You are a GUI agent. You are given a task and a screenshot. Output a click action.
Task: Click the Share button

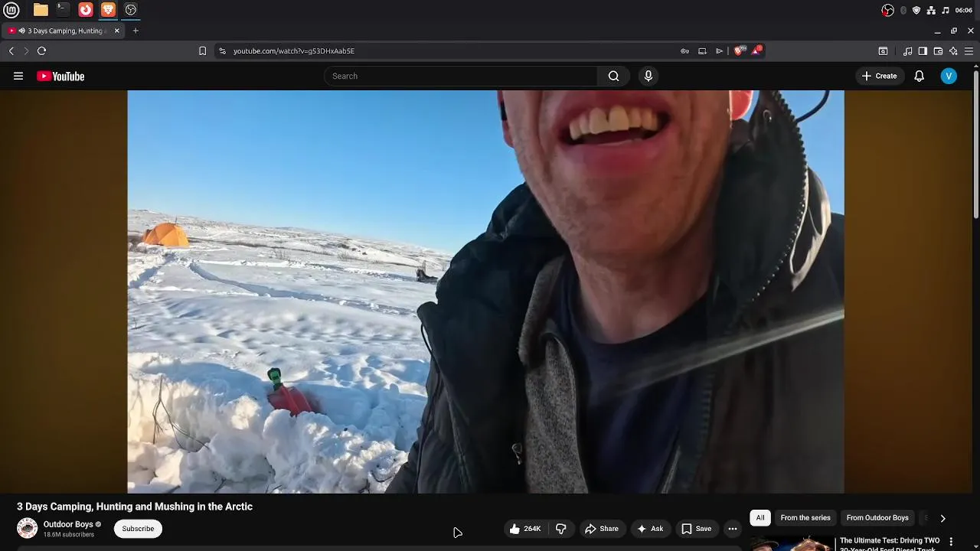[x=601, y=529]
